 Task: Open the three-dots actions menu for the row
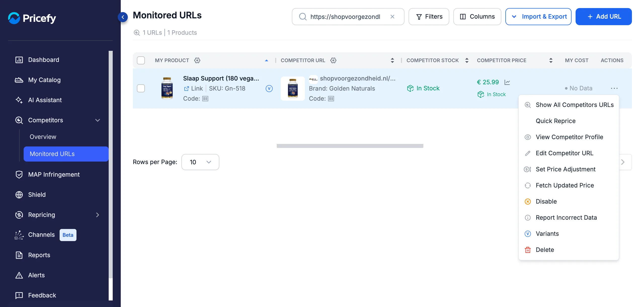coord(614,88)
